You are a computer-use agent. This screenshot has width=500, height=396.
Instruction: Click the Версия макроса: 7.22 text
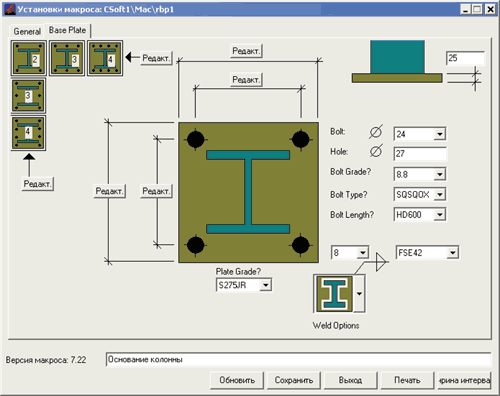(x=46, y=360)
